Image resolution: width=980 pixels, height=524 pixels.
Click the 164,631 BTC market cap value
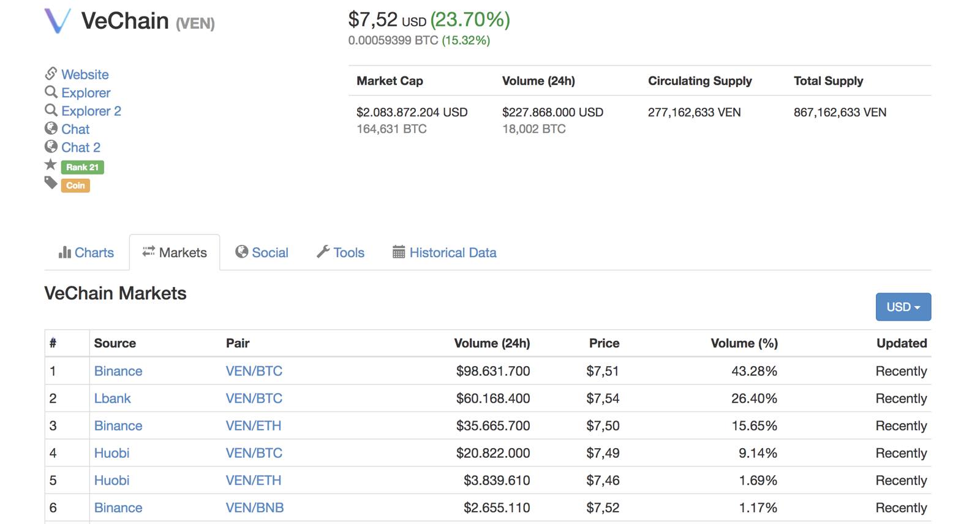pos(391,129)
